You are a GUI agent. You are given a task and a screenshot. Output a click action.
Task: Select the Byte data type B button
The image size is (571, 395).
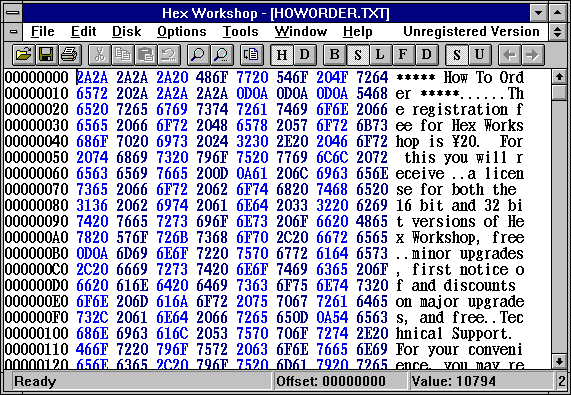[x=335, y=55]
